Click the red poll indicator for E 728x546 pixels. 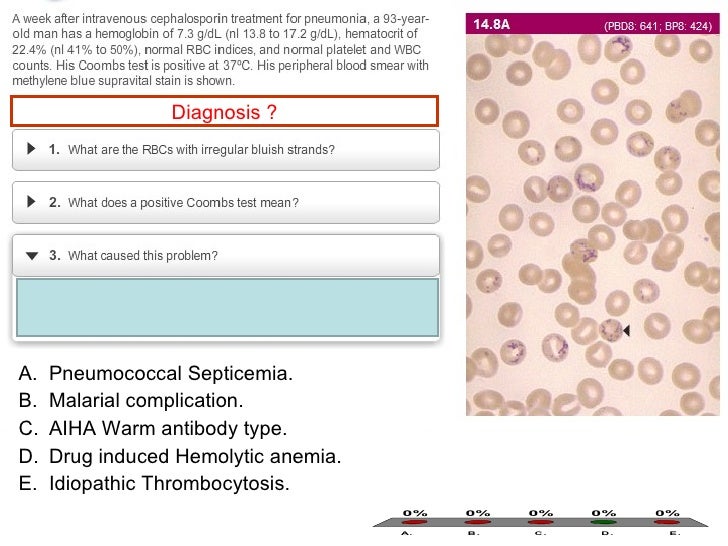[667, 522]
